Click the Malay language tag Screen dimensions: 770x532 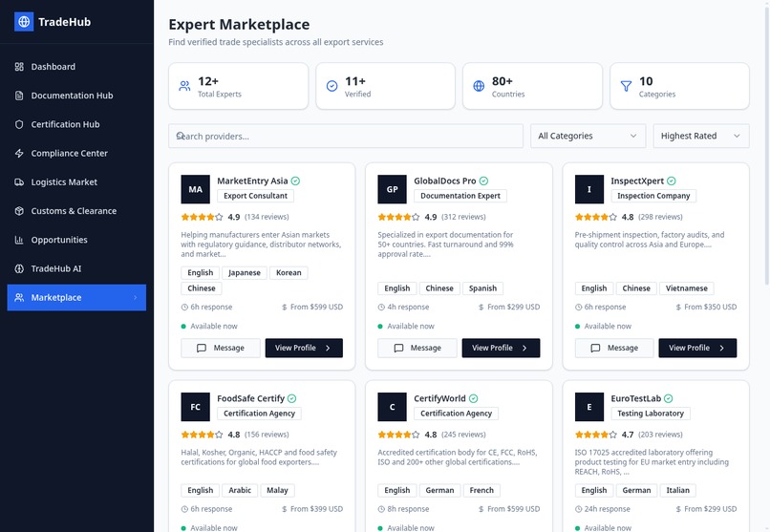277,490
